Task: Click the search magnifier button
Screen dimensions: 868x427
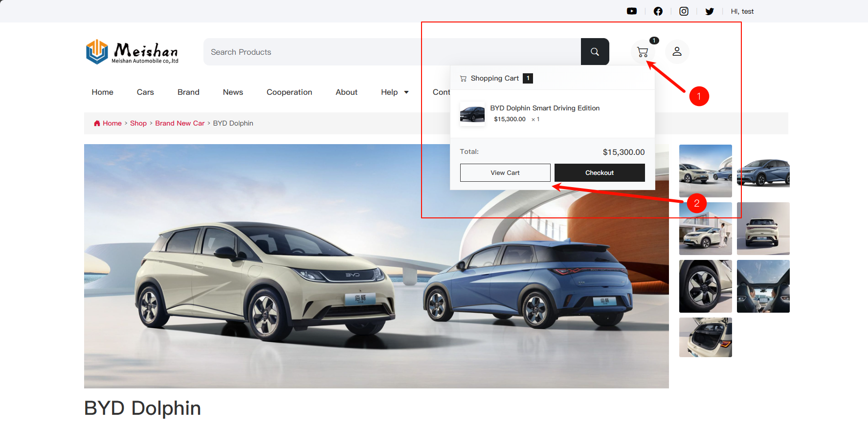Action: [595, 52]
